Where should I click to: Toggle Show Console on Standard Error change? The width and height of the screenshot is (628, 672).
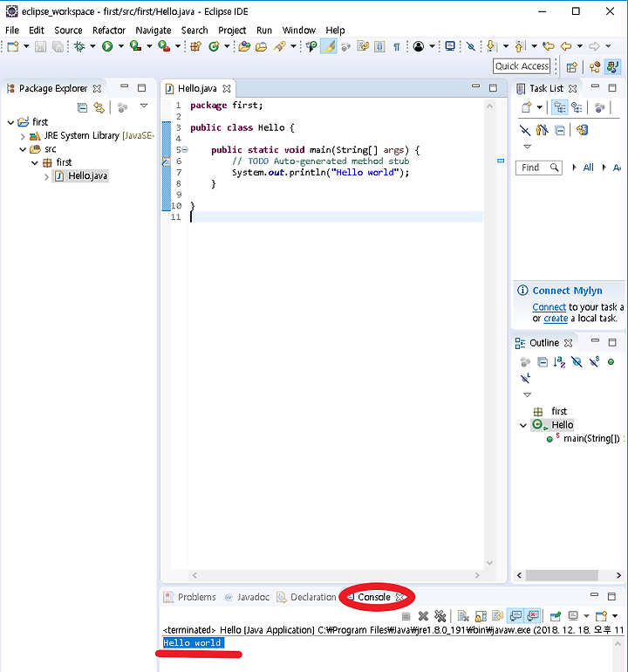click(x=532, y=616)
